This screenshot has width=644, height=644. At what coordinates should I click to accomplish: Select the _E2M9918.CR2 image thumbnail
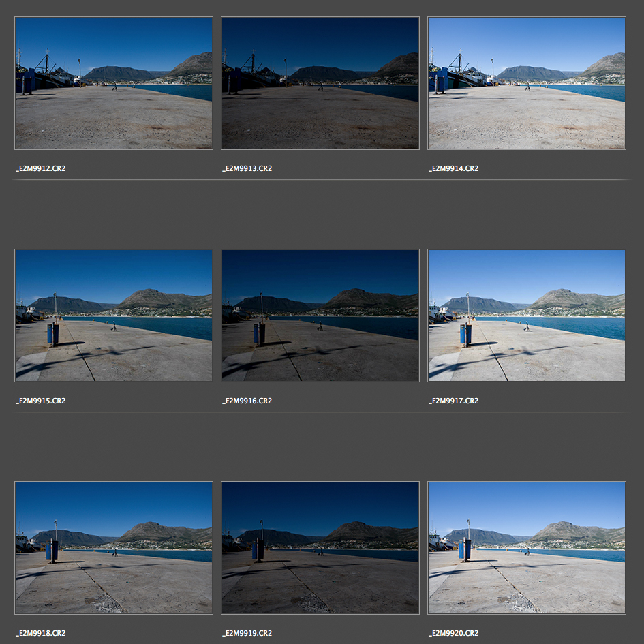(x=113, y=548)
